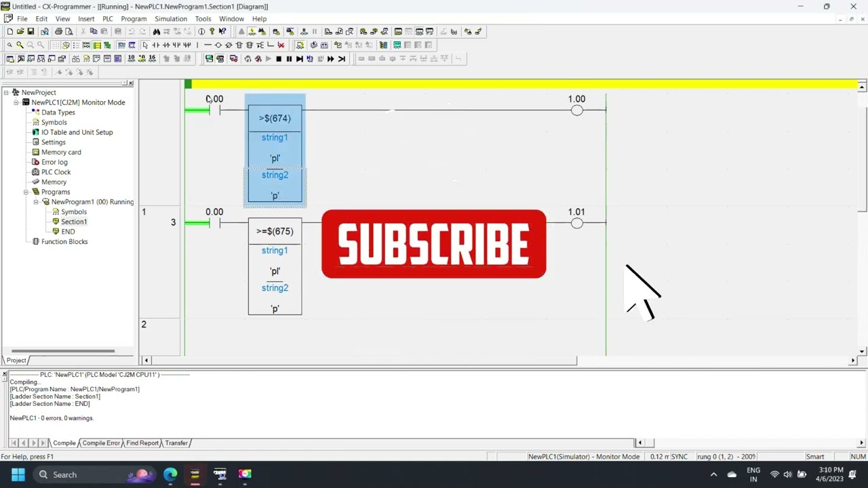Click the diagram vertical scrollbar down arrow

click(x=862, y=351)
